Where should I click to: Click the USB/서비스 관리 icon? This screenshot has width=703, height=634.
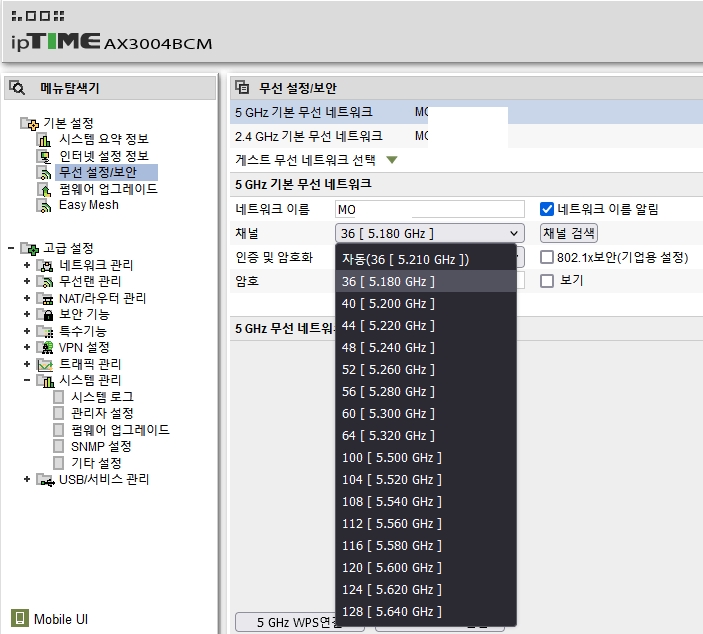coord(45,480)
